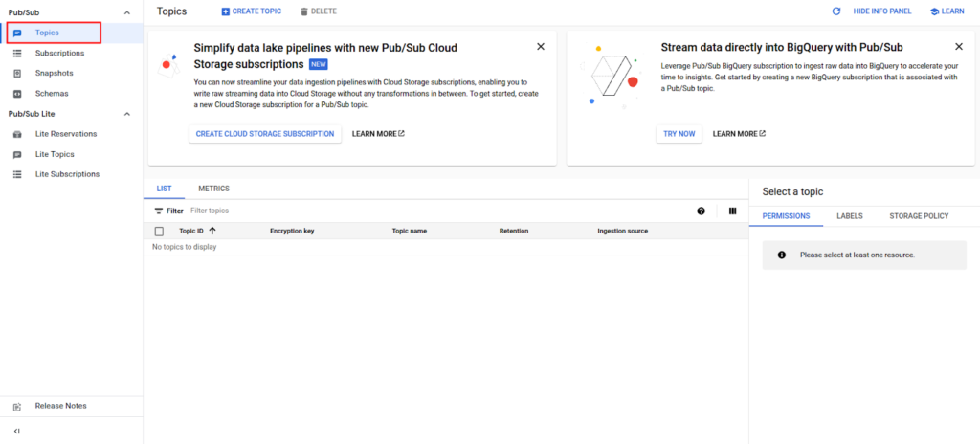Viewport: 980px width, 444px height.
Task: Toggle the select-all topics checkbox
Action: tap(160, 232)
